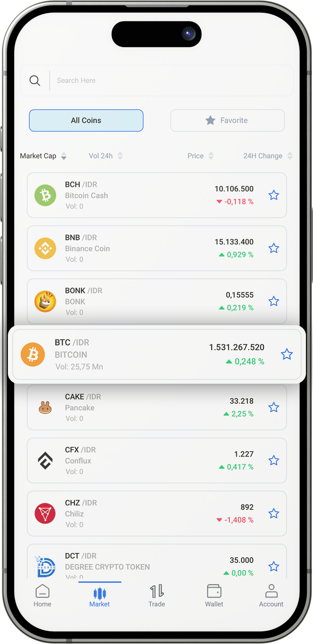Star the CAKE/IDR pair

pyautogui.click(x=273, y=407)
